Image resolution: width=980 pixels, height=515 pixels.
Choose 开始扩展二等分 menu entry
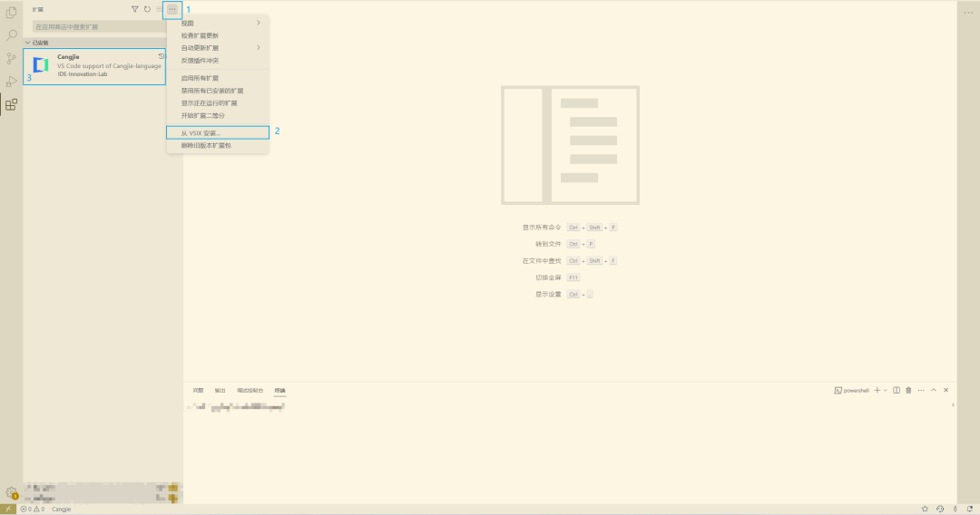[218, 115]
